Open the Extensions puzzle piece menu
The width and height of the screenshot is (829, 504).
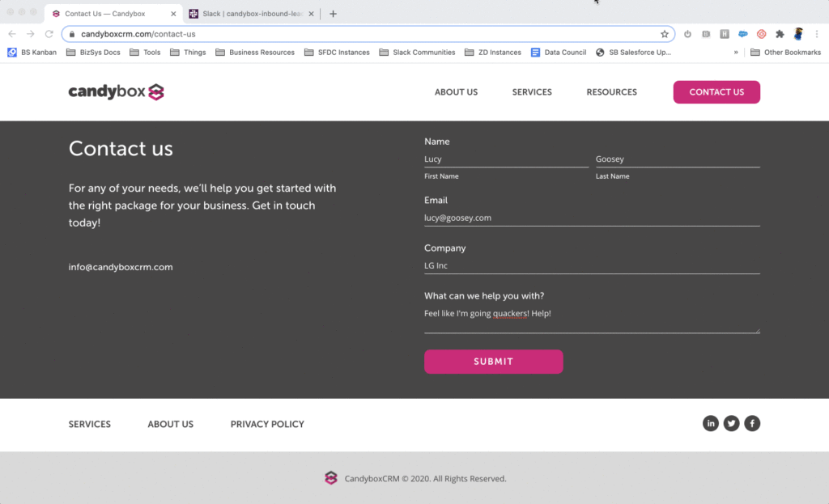tap(780, 34)
